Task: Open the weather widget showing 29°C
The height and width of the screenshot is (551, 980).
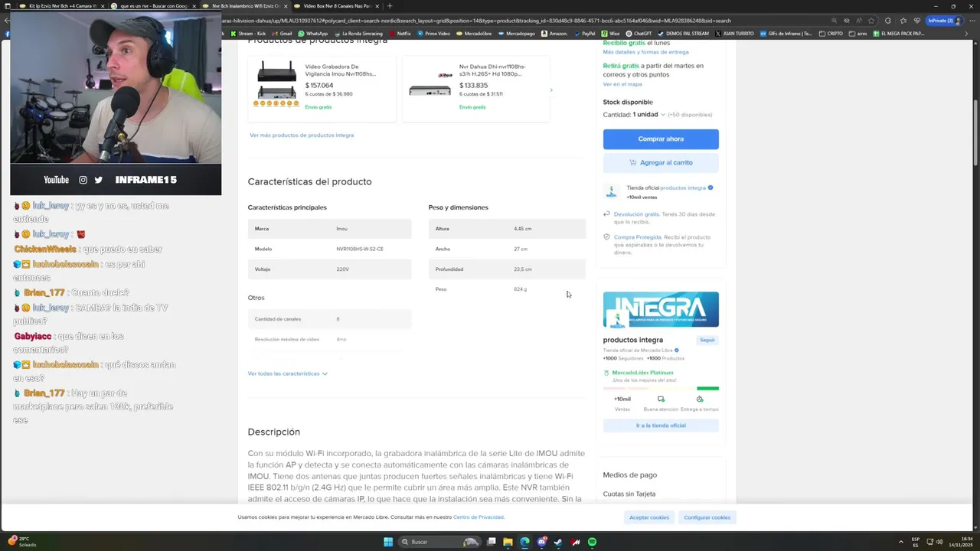Action: click(23, 542)
